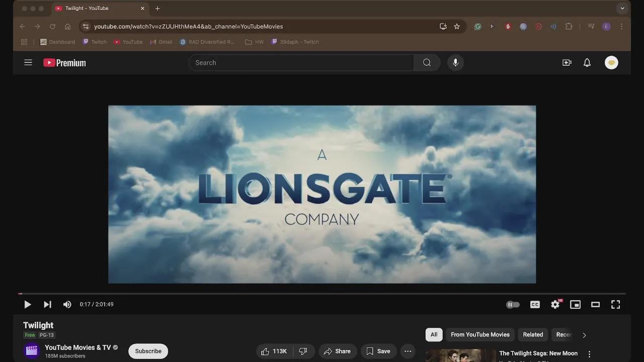Open browser home page
This screenshot has height=362, width=644.
pos(67,26)
